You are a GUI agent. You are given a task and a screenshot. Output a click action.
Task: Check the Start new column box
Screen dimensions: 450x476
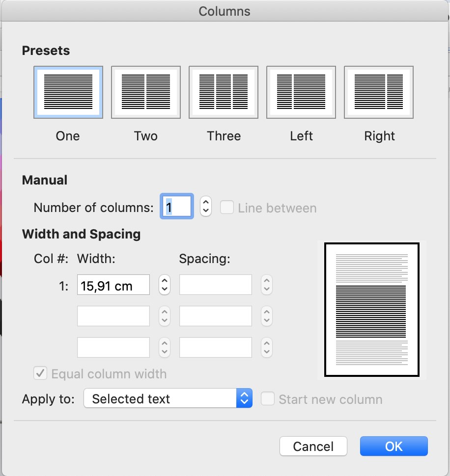pyautogui.click(x=268, y=399)
